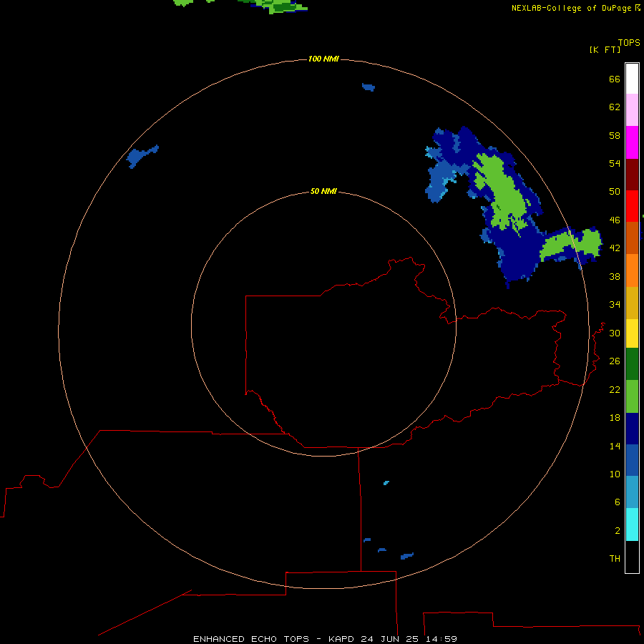Click the legend value 66

[615, 79]
